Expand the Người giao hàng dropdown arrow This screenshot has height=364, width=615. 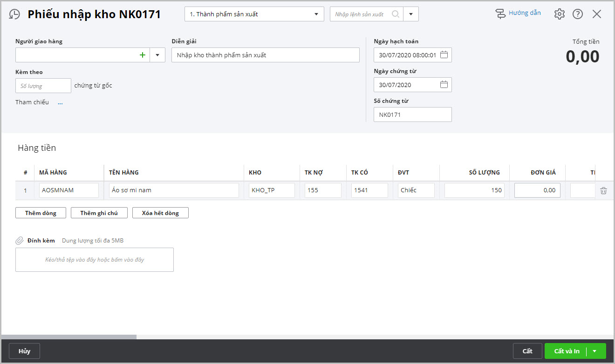point(157,55)
